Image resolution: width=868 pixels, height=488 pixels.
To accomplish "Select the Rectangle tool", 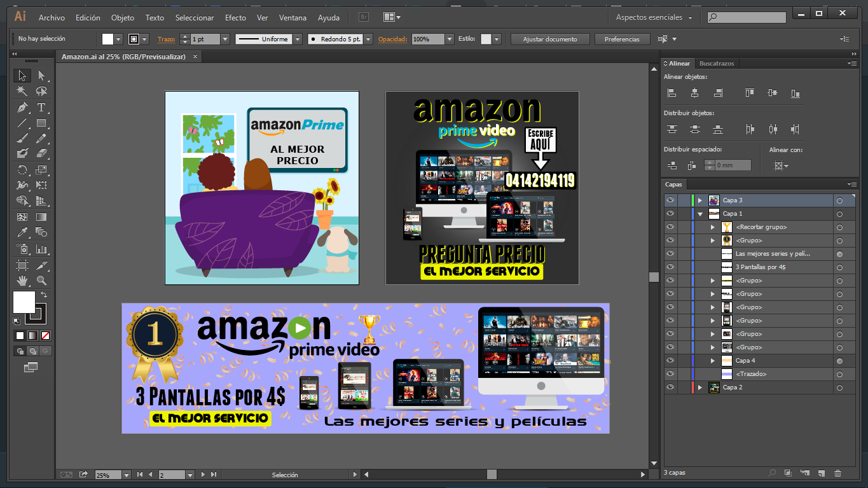I will coord(41,123).
